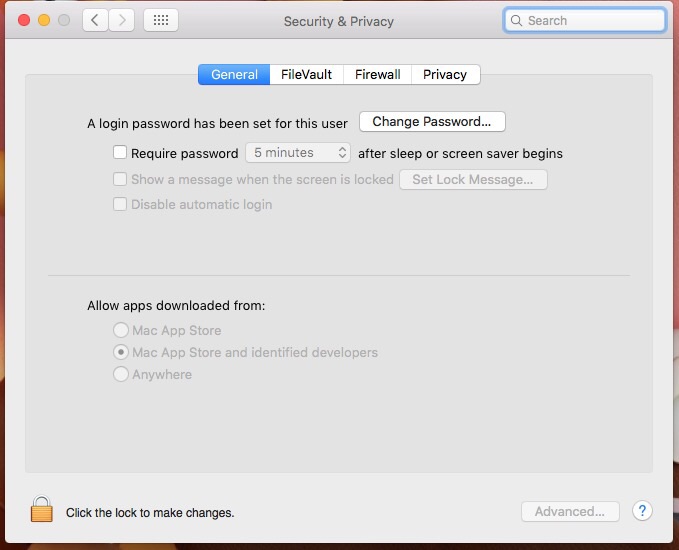
Task: Focus the Search input field
Action: (x=585, y=20)
